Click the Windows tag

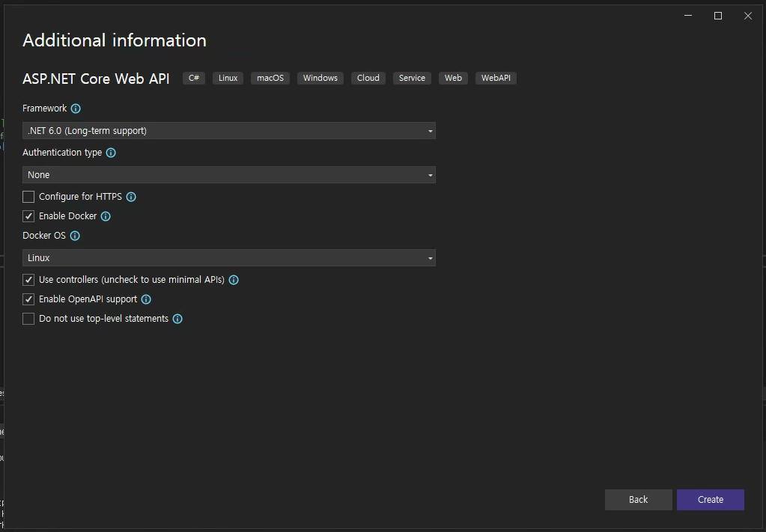320,78
